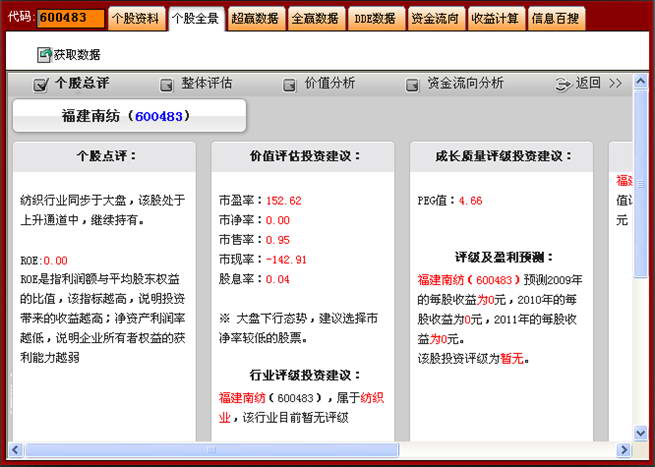Click the 股息率 value 0.04
This screenshot has width=655, height=467.
coord(278,279)
